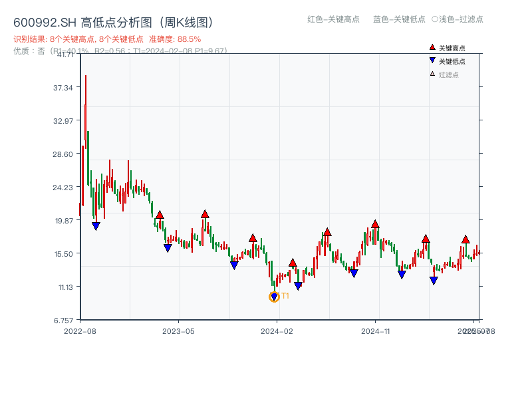Viewport: 532px width, 399px height.
Task: Click the blue triangle marker near 2023-05
Action: click(168, 247)
